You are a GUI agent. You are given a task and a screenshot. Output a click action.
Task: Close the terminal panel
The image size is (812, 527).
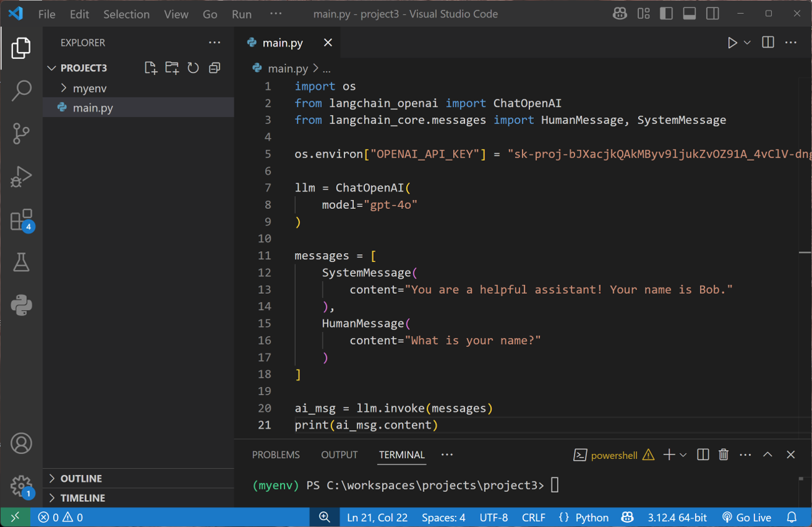click(x=791, y=455)
